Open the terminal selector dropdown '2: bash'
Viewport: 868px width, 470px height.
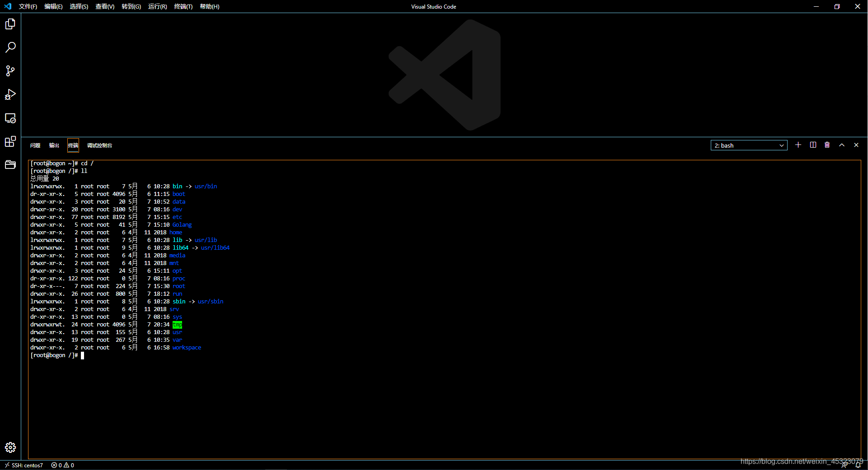[749, 145]
